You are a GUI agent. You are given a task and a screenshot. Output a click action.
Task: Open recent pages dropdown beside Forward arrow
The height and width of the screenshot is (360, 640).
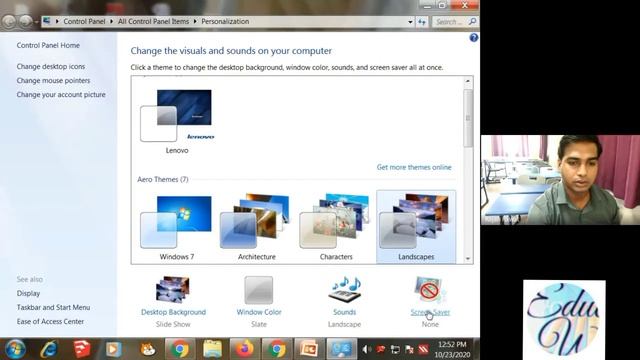pyautogui.click(x=36, y=22)
